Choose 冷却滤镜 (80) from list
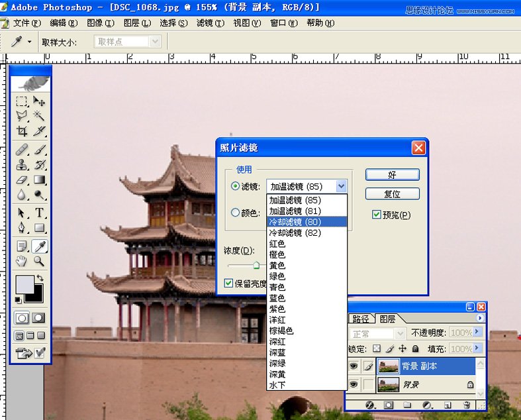Screen dimensions: 521x420 pos(307,222)
